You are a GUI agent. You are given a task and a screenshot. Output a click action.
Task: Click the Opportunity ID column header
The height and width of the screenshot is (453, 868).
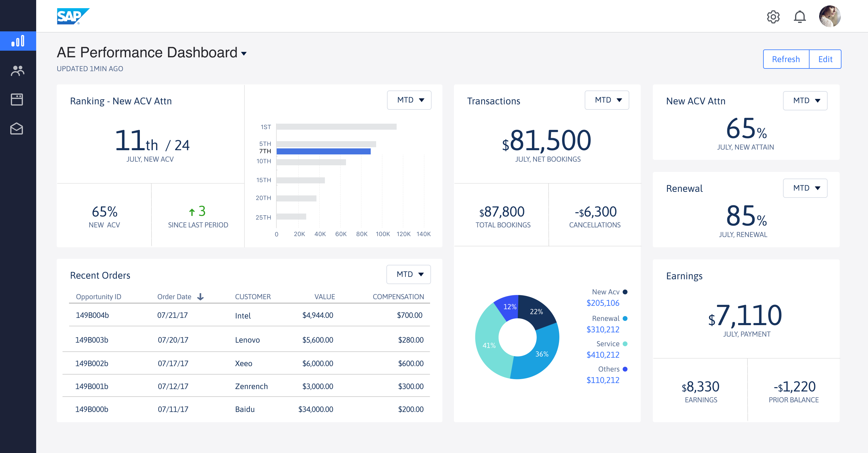[x=98, y=296]
